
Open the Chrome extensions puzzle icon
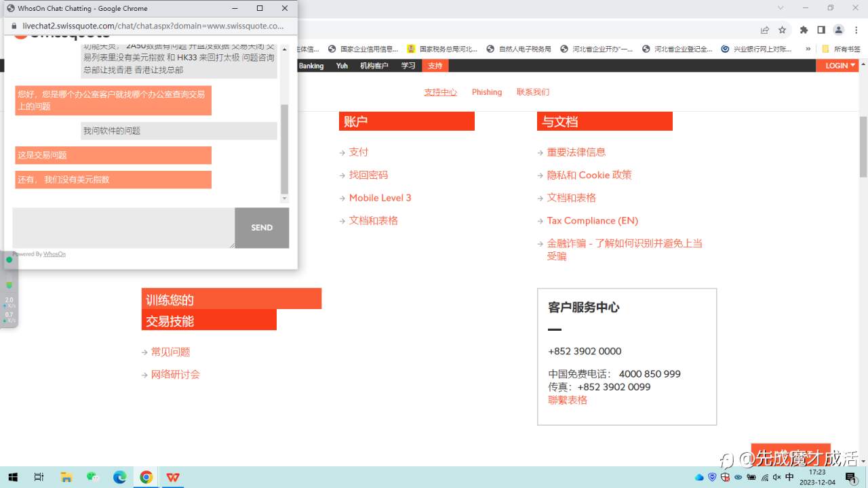point(804,30)
